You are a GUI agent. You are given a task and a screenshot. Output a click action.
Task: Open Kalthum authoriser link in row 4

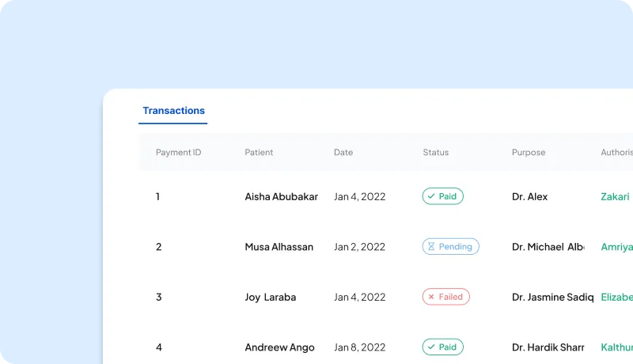pos(616,347)
